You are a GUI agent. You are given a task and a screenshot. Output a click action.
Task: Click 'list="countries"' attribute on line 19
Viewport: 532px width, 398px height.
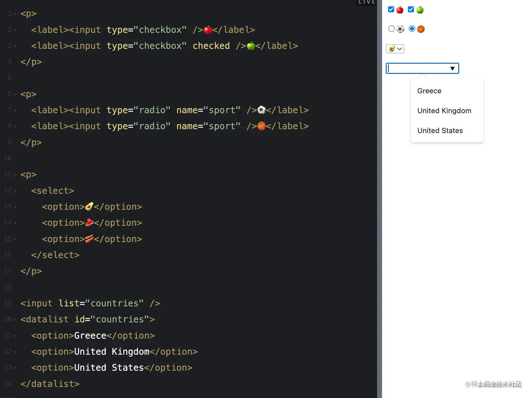coord(101,303)
